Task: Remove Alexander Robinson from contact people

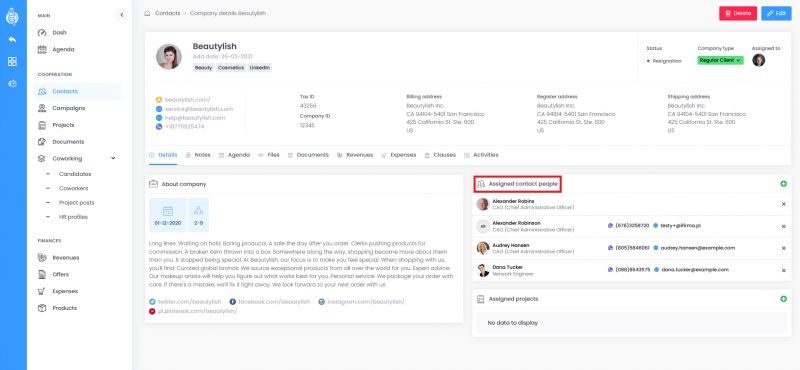Action: [784, 226]
